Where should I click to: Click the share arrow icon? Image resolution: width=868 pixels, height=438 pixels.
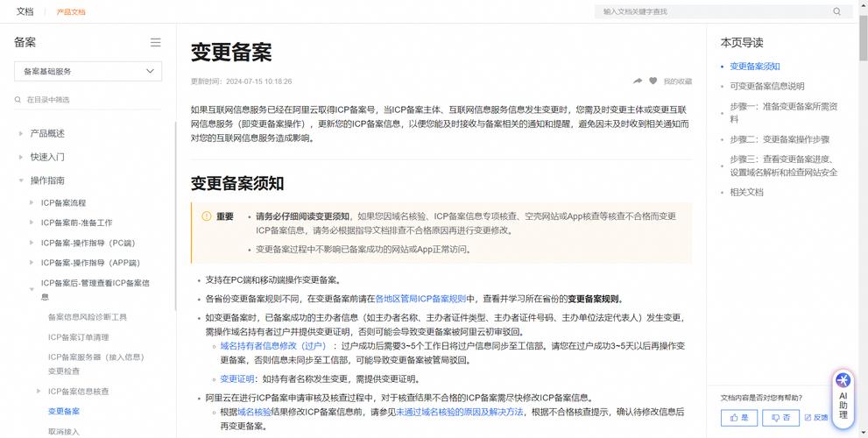638,81
